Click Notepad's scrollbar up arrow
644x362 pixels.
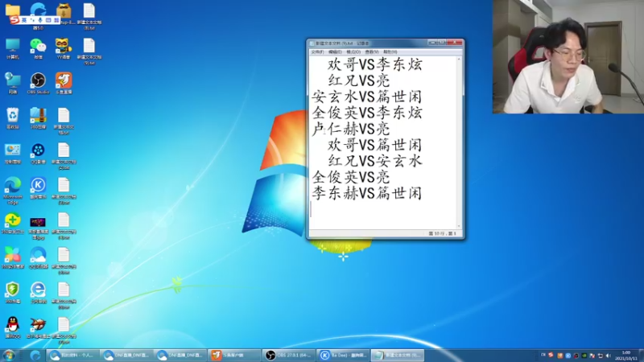(459, 60)
